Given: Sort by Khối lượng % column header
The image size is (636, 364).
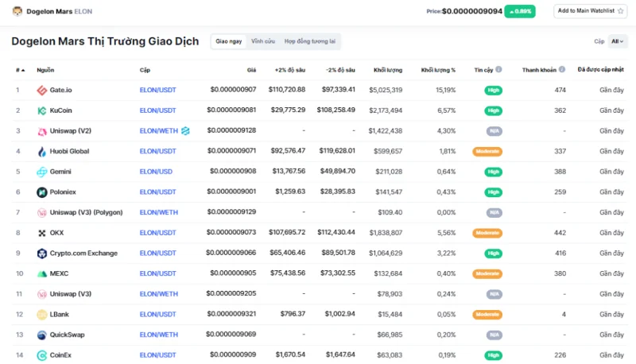Looking at the screenshot, I should tap(438, 70).
